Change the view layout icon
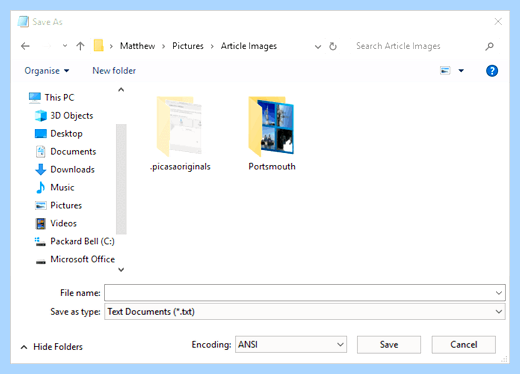Image resolution: width=520 pixels, height=374 pixels. (x=445, y=71)
